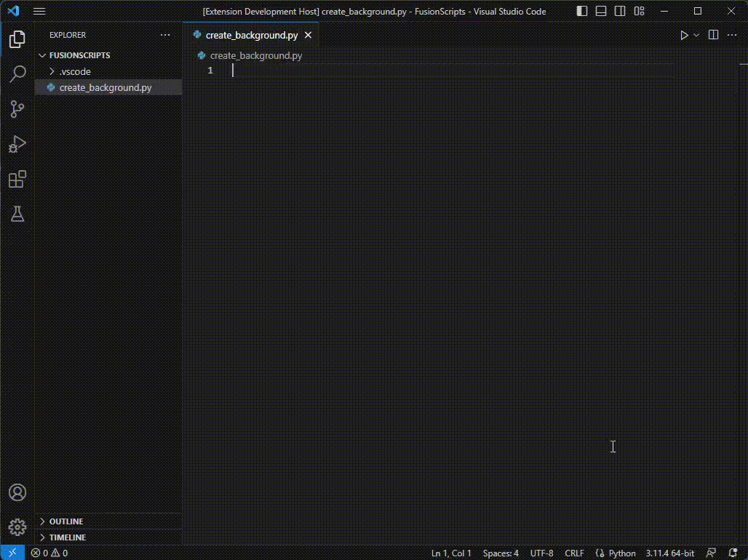Open the Accounts menu icon

tap(17, 492)
